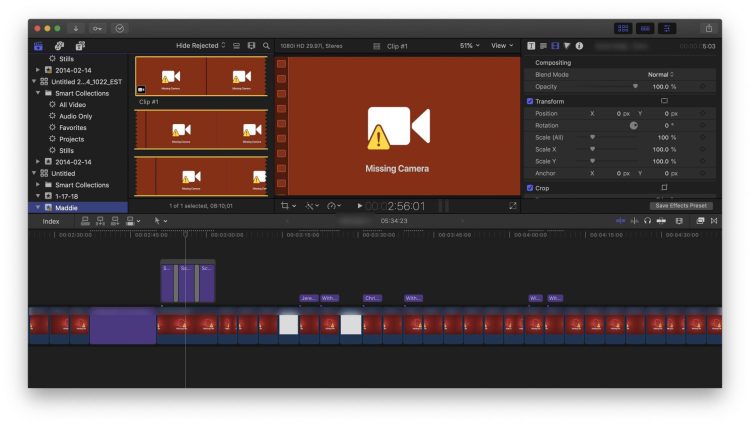This screenshot has height=421, width=750.
Task: Search the browser with magnifier icon
Action: (266, 46)
